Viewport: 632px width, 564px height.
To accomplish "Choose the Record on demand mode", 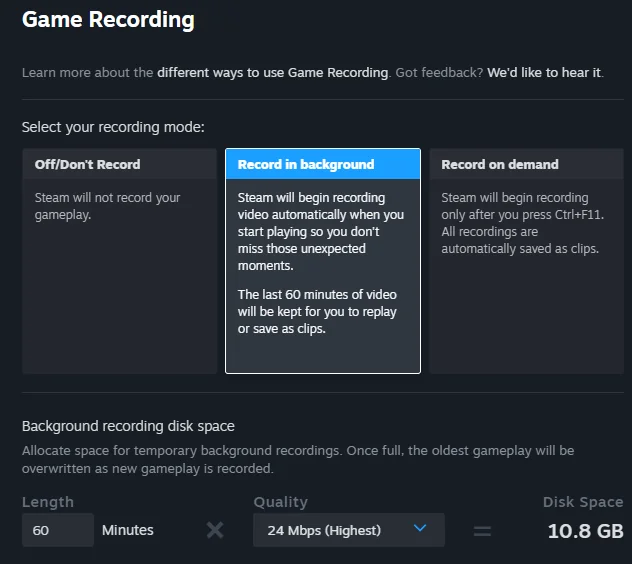I will click(x=526, y=260).
